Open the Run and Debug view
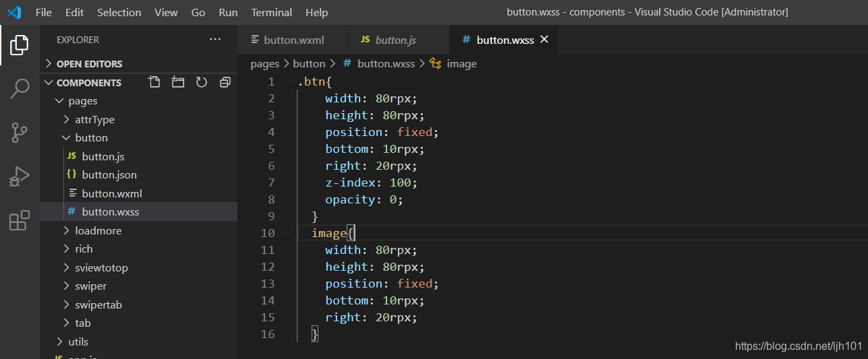The width and height of the screenshot is (868, 359). click(x=20, y=176)
